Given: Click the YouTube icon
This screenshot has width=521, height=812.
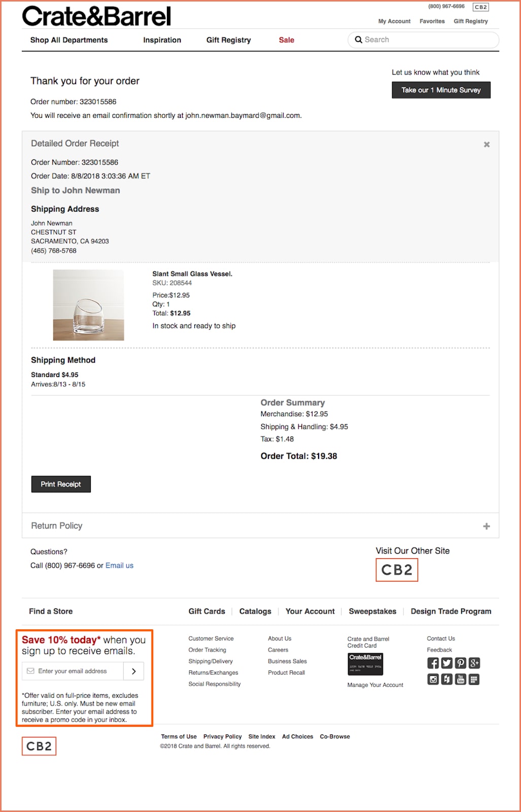Looking at the screenshot, I should [x=461, y=679].
